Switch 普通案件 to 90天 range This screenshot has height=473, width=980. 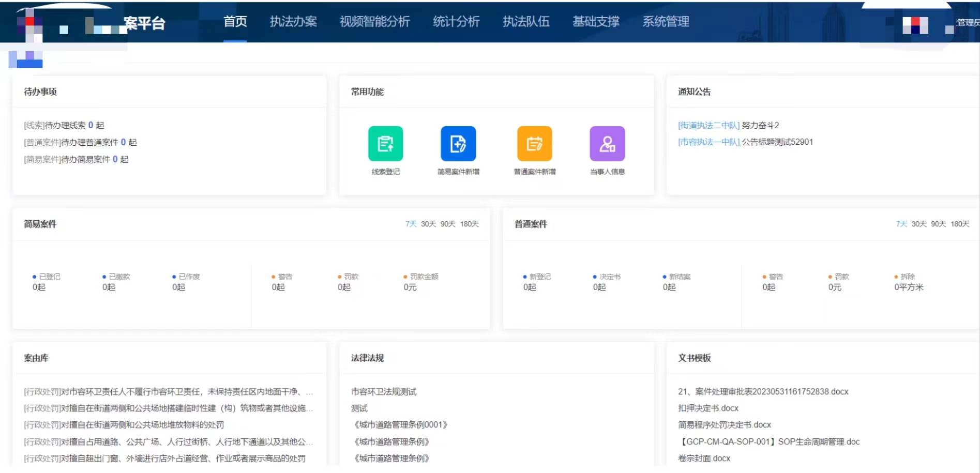(939, 224)
